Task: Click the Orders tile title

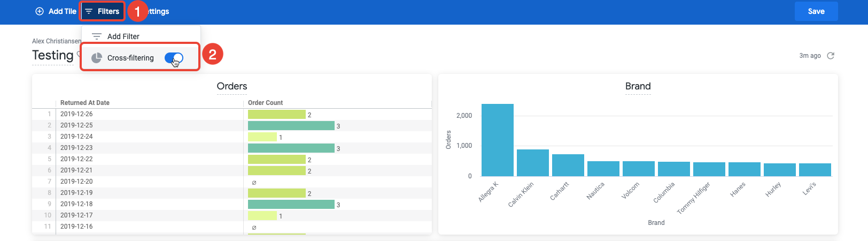Action: [232, 86]
